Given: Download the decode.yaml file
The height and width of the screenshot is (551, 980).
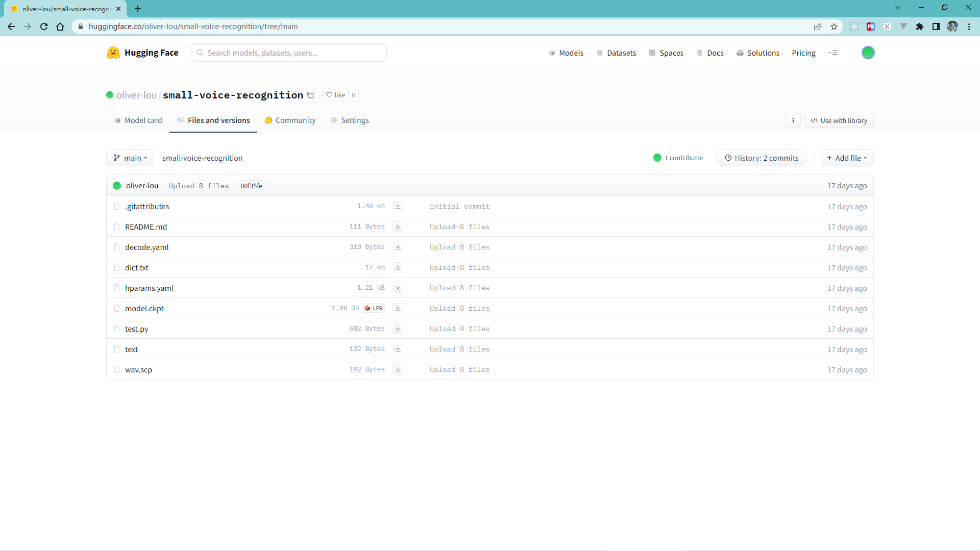Looking at the screenshot, I should pos(398,247).
